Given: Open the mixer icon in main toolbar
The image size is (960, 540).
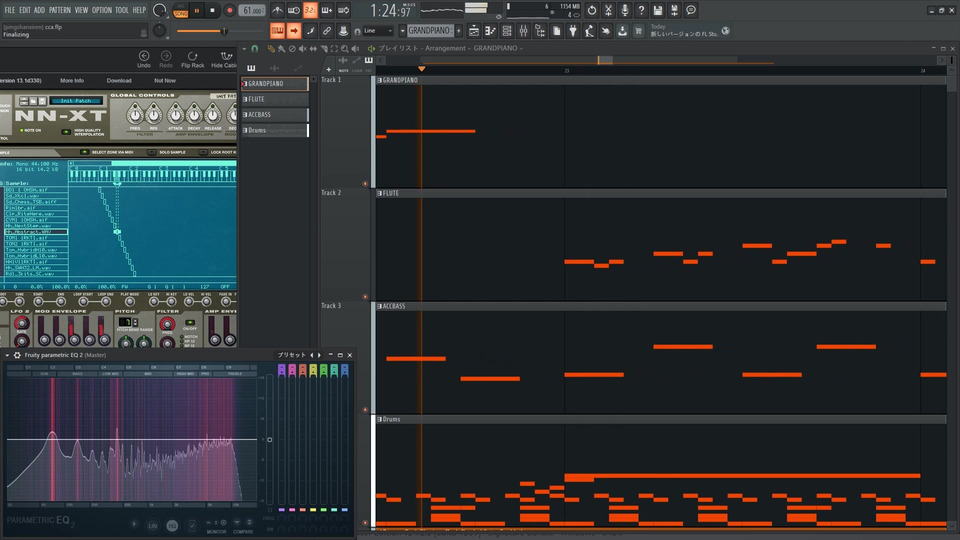Looking at the screenshot, I should click(x=523, y=31).
